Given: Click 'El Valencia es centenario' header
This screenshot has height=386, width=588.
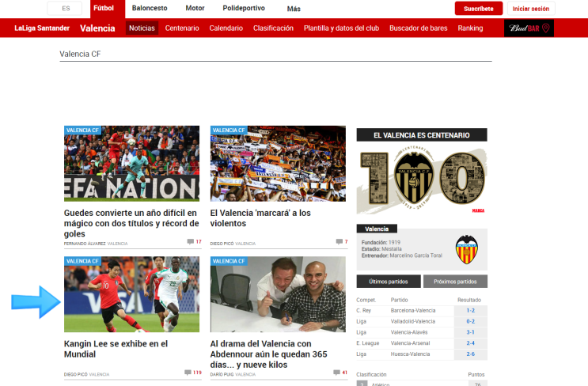Looking at the screenshot, I should pyautogui.click(x=422, y=135).
